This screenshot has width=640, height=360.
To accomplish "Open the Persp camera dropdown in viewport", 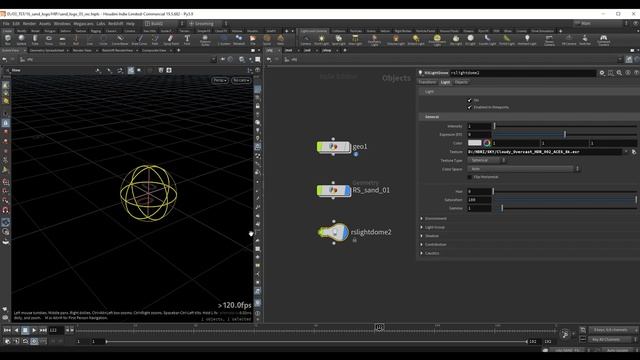I will pos(220,80).
